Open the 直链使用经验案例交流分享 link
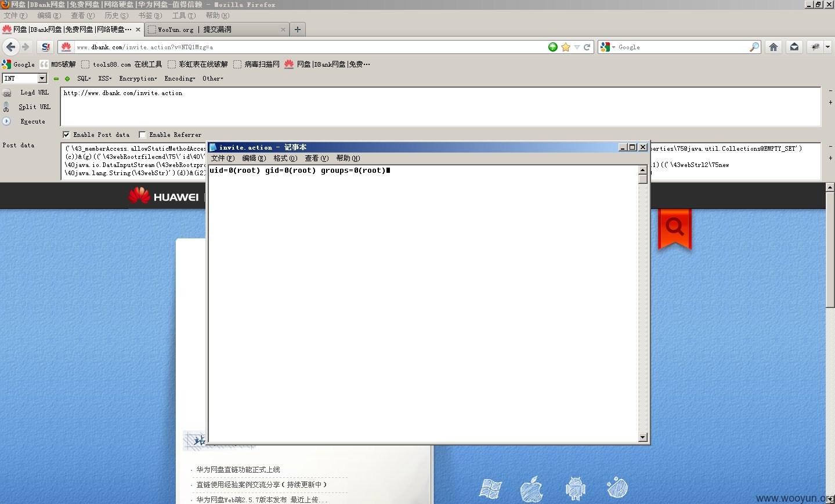835x504 pixels. (x=261, y=484)
